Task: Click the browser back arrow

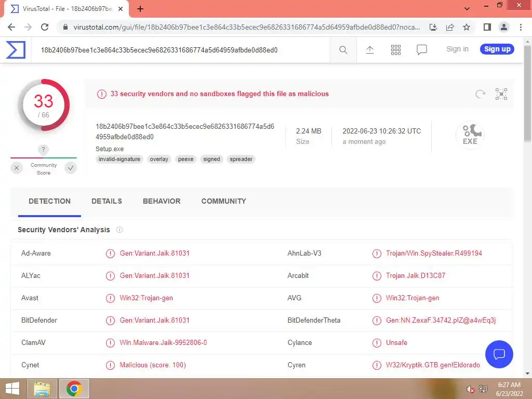Action: point(11,27)
